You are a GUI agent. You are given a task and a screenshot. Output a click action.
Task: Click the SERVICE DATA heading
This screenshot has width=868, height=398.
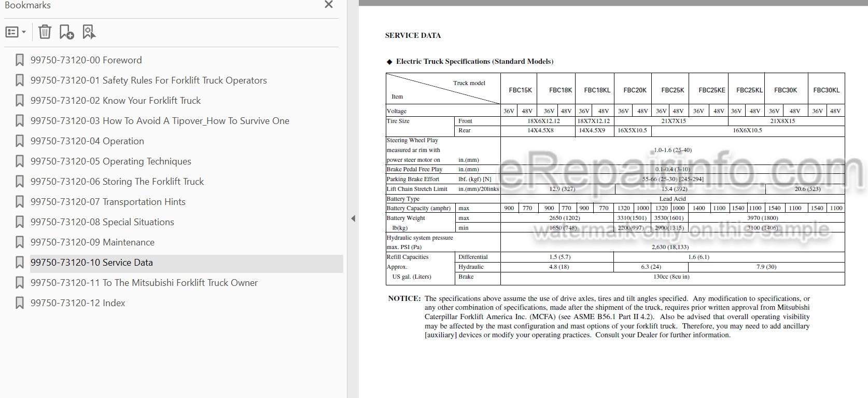(x=413, y=35)
